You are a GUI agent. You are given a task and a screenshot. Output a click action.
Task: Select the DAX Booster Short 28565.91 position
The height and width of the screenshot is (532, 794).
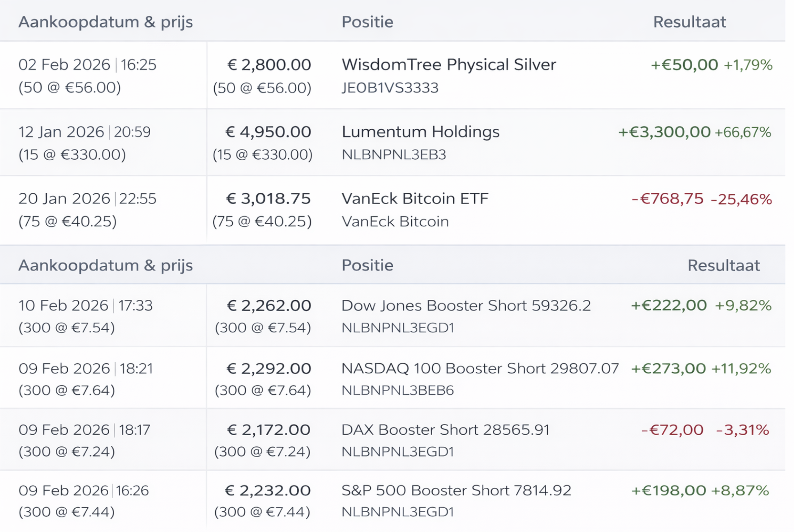click(445, 430)
